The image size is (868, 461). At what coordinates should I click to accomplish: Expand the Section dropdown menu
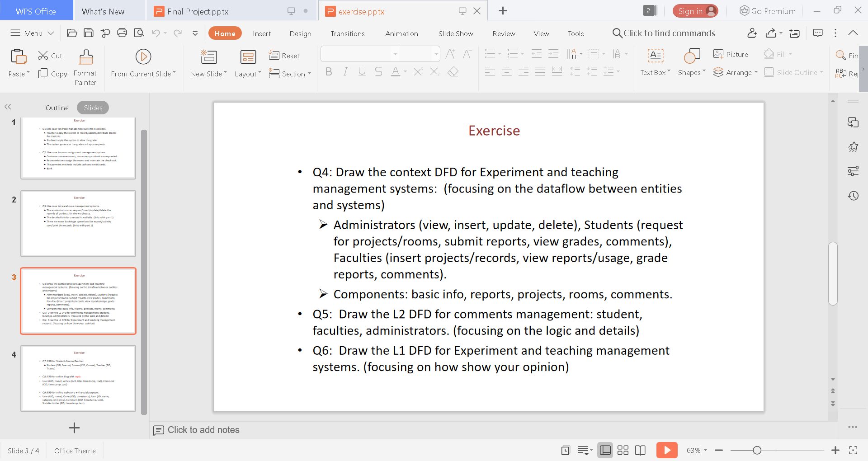(309, 74)
